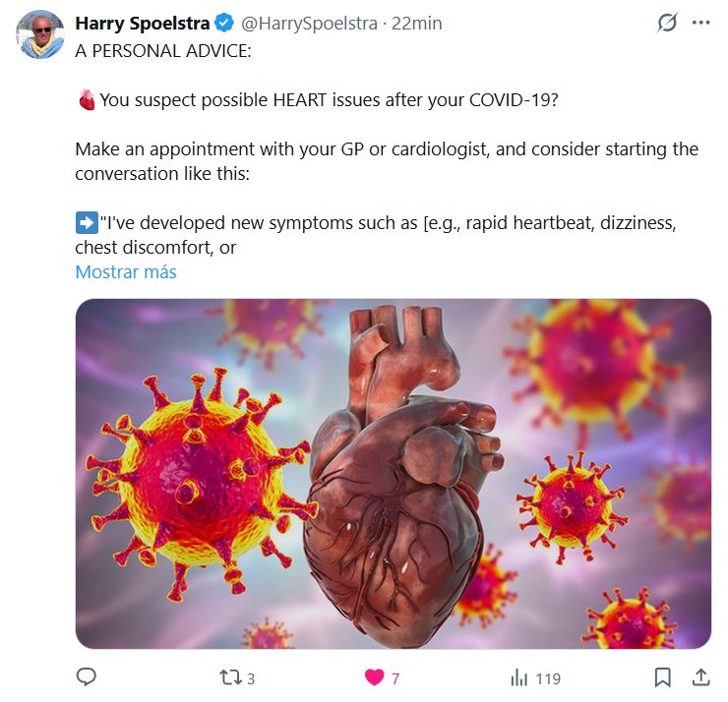Click the A PERSONAL ADVICE post text
This screenshot has height=702, width=728.
pyautogui.click(x=163, y=49)
